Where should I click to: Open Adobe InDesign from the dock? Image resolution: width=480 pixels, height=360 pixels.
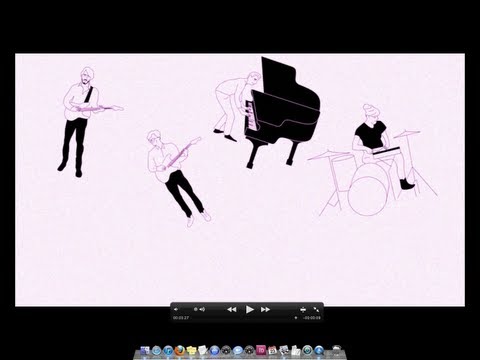pos(261,350)
